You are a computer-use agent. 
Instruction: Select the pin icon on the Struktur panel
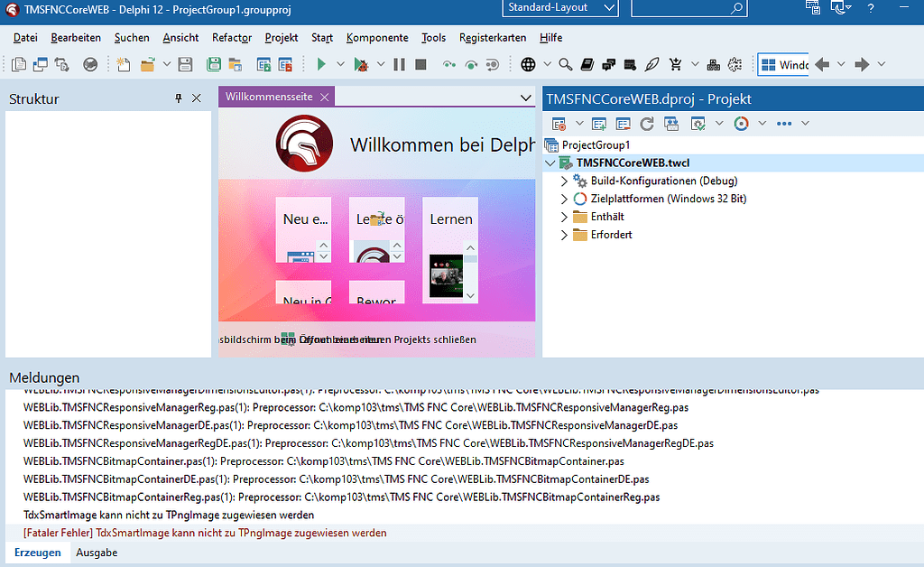(x=178, y=98)
